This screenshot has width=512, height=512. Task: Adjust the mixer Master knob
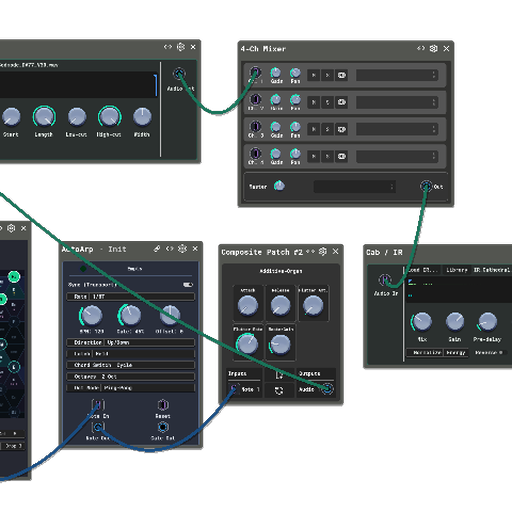[x=279, y=186]
